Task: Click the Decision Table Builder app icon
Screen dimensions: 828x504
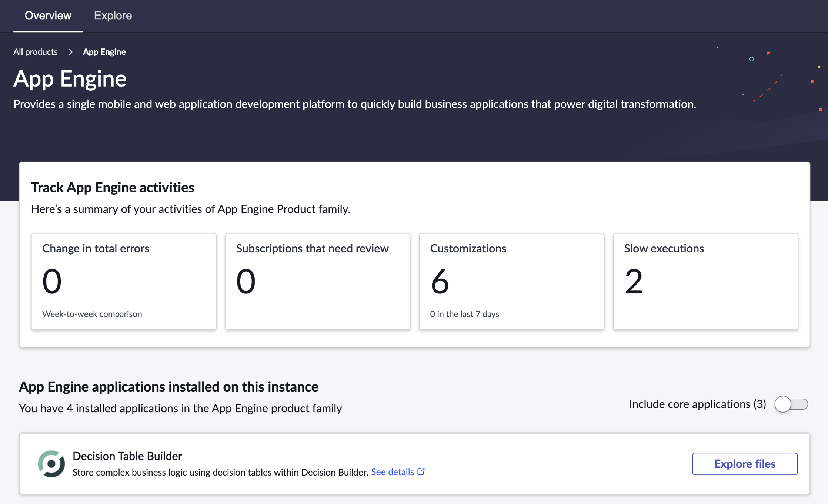Action: click(x=51, y=464)
